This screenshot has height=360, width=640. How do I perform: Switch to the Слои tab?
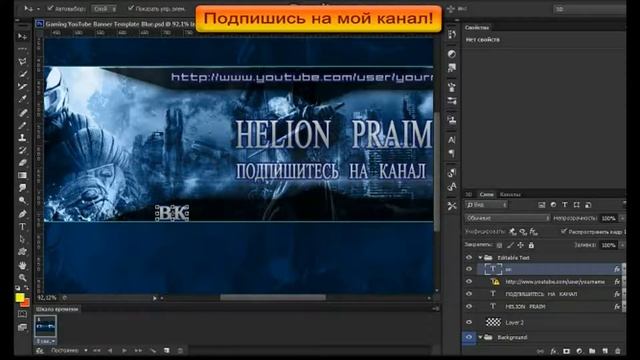(x=486, y=195)
